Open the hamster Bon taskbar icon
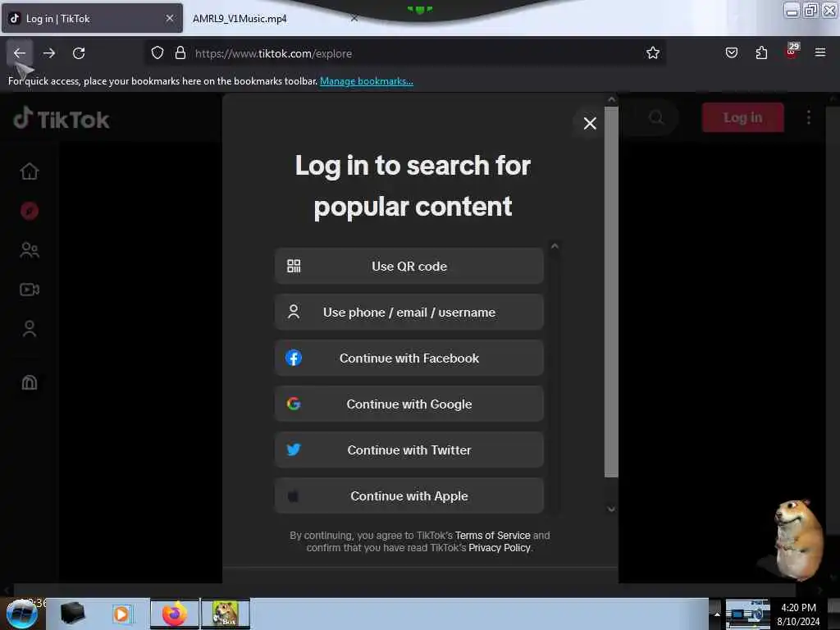Image resolution: width=840 pixels, height=630 pixels. [x=226, y=614]
